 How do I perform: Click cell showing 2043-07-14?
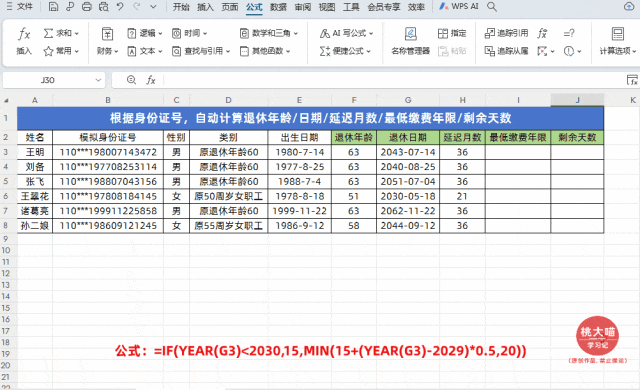tap(408, 152)
